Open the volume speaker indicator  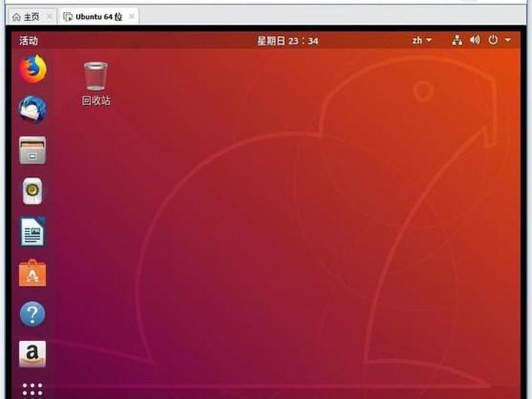(475, 41)
